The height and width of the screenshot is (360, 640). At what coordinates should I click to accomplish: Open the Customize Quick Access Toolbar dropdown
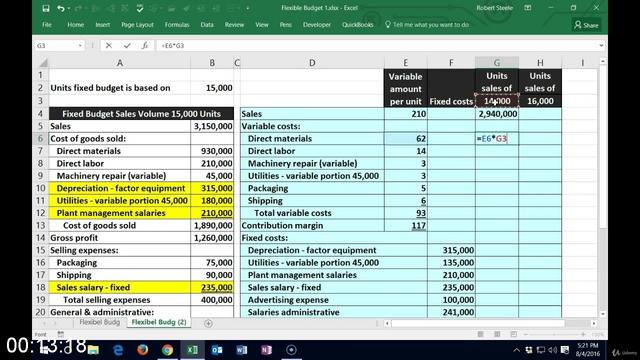point(247,8)
